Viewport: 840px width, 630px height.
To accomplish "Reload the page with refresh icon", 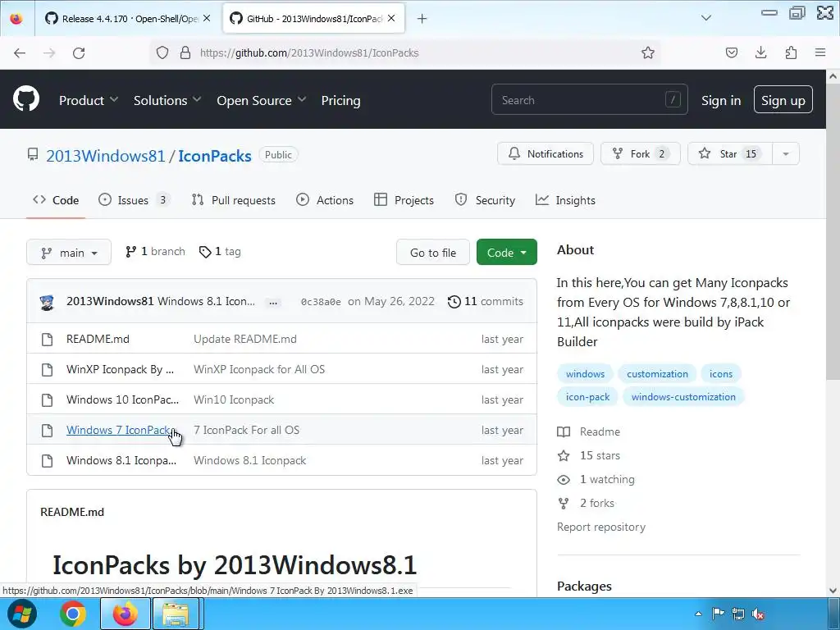I will pos(79,52).
